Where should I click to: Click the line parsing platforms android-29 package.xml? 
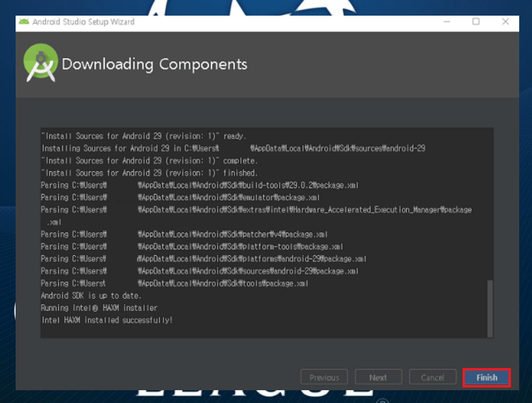204,259
